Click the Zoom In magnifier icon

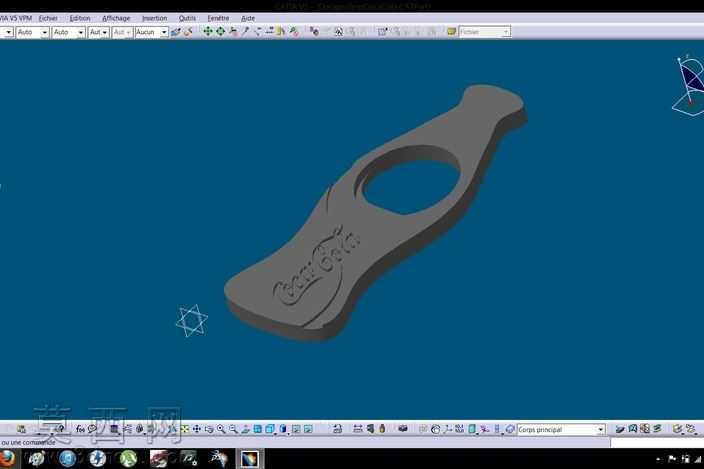[221, 429]
